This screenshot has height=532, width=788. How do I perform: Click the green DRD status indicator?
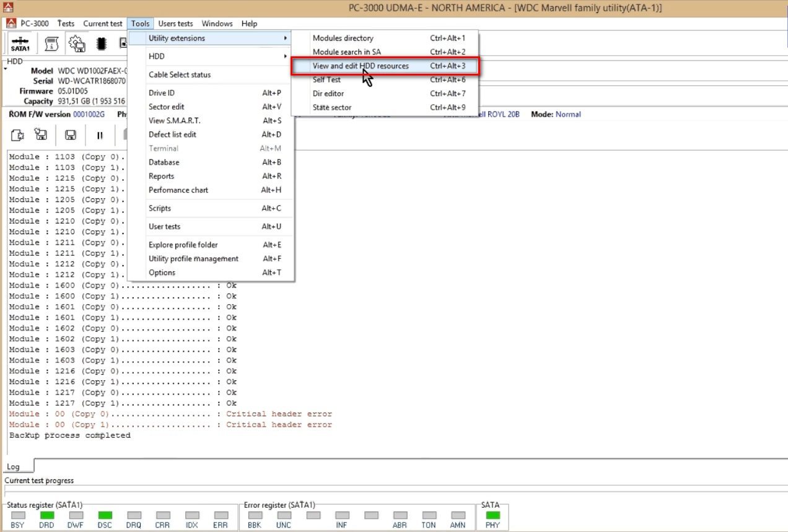[x=47, y=515]
